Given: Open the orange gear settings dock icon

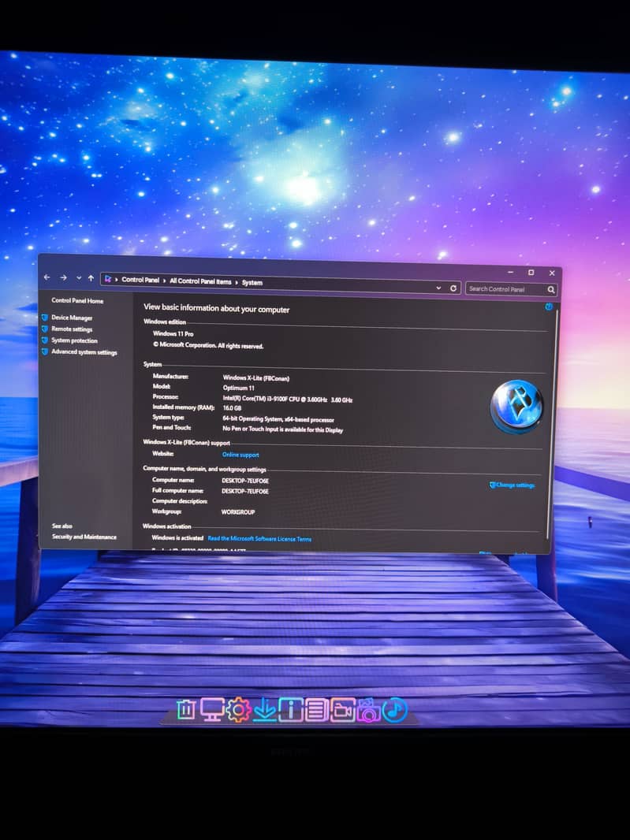Looking at the screenshot, I should (x=239, y=710).
